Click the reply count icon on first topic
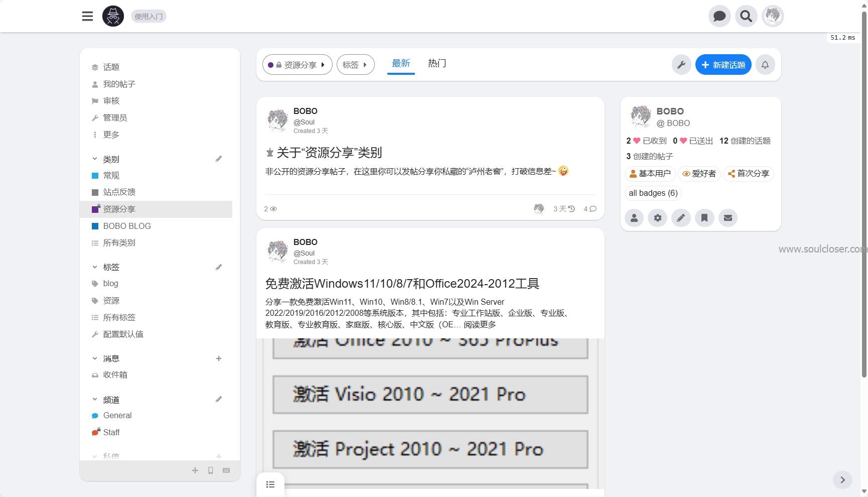 (590, 209)
